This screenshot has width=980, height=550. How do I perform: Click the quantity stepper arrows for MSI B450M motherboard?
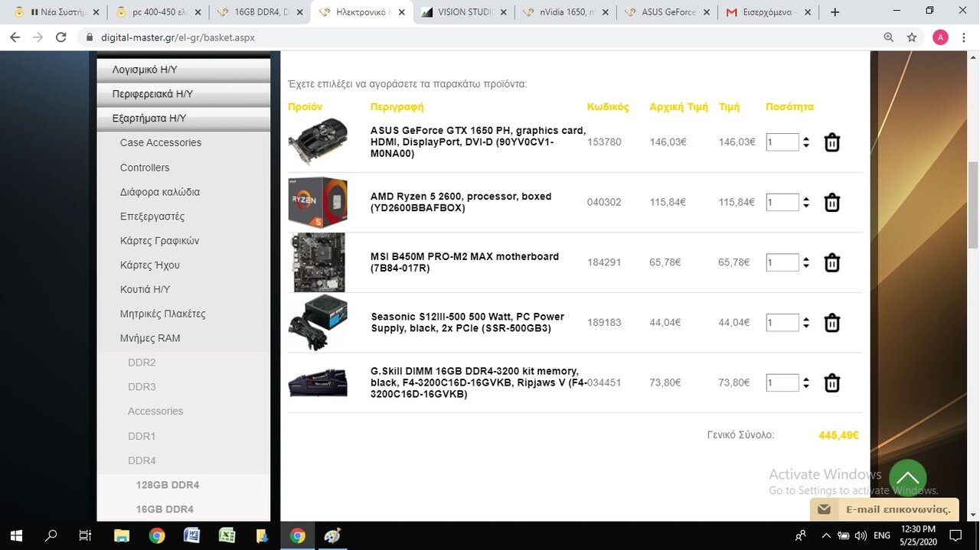pyautogui.click(x=805, y=262)
